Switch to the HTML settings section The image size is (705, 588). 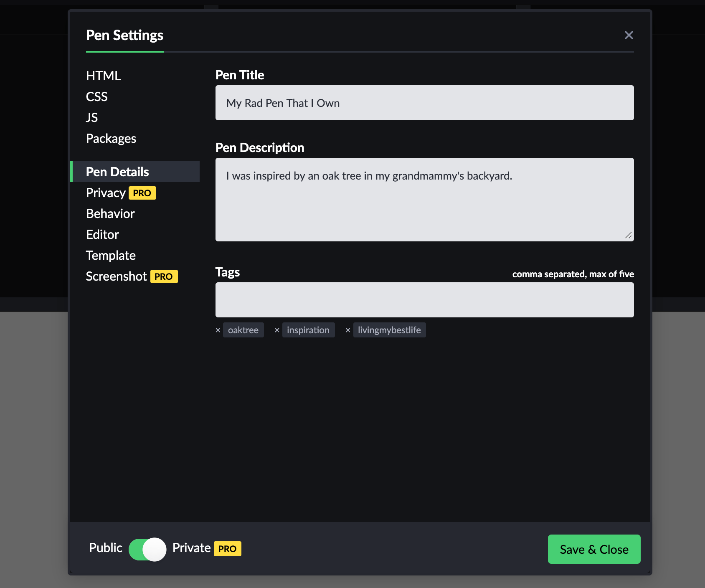[103, 76]
